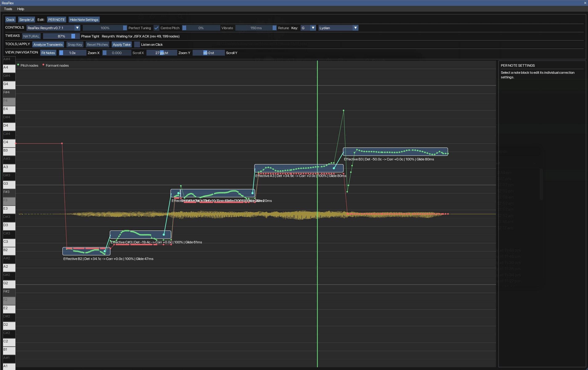Click the Pitch nodes legend label
This screenshot has height=370, width=588.
pos(29,65)
